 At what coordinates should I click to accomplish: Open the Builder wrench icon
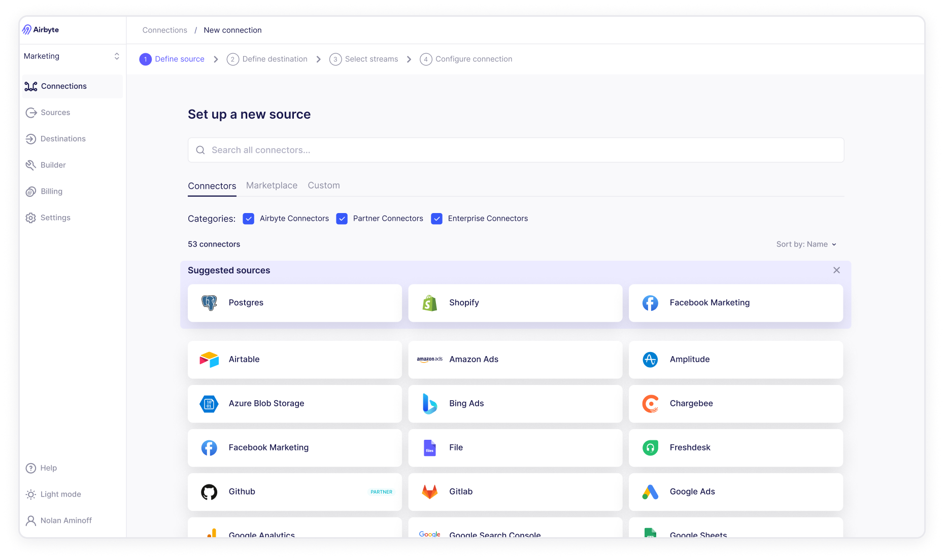point(31,165)
